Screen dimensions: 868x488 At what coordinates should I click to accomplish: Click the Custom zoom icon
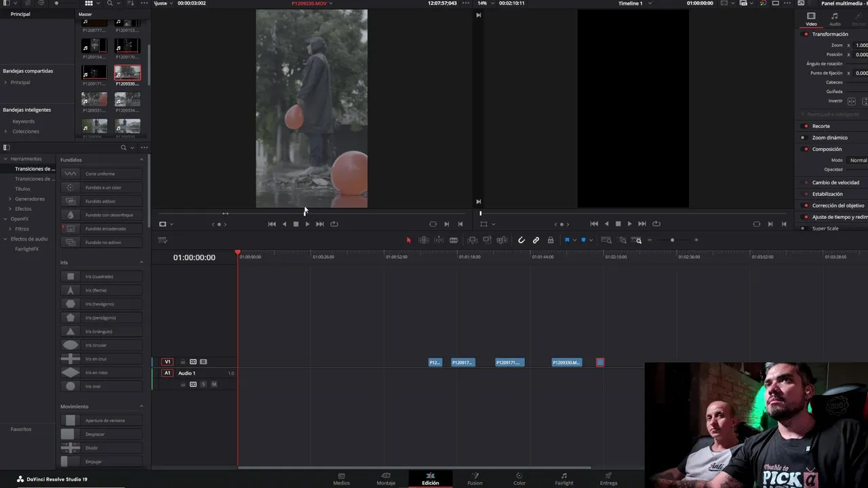click(637, 240)
